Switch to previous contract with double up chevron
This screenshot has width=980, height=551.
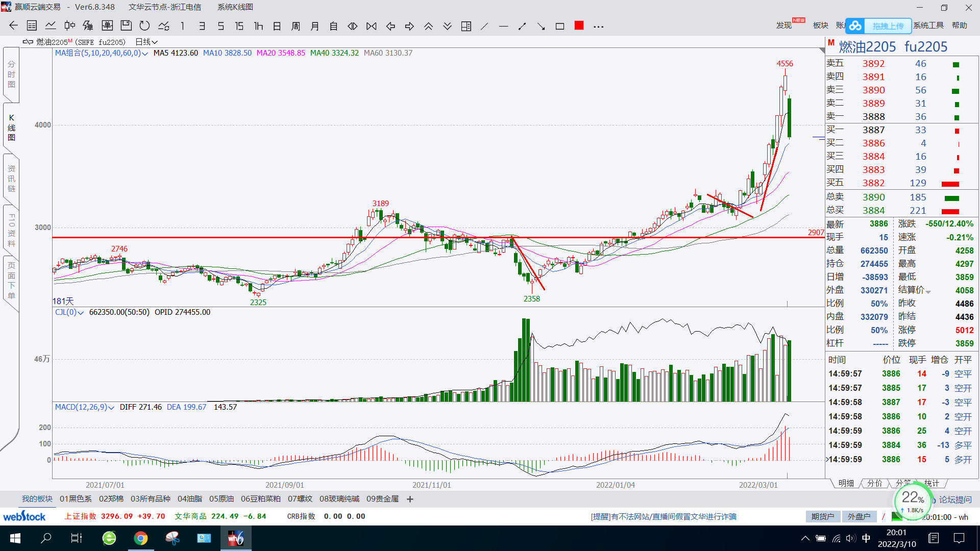coord(428,26)
